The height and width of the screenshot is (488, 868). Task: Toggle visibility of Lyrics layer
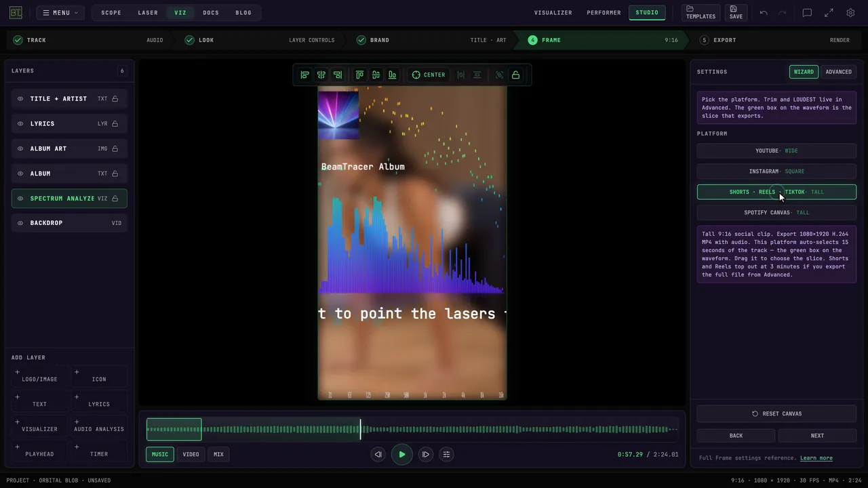click(20, 123)
